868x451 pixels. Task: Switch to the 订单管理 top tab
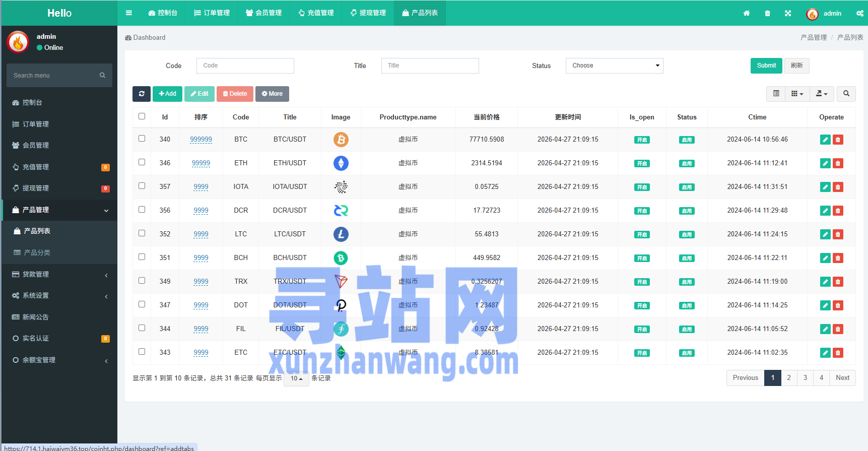(x=212, y=13)
